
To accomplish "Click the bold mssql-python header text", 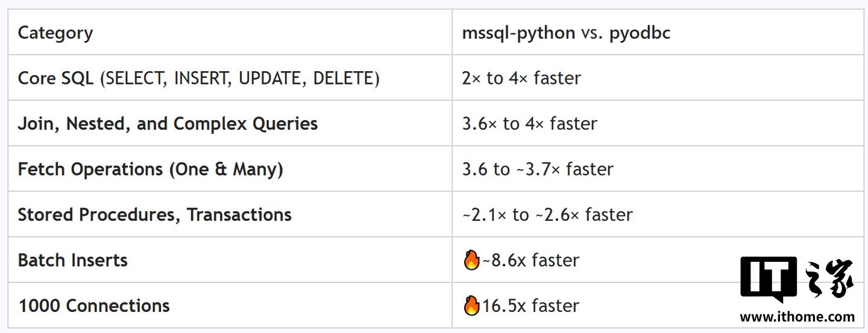I will tap(518, 33).
